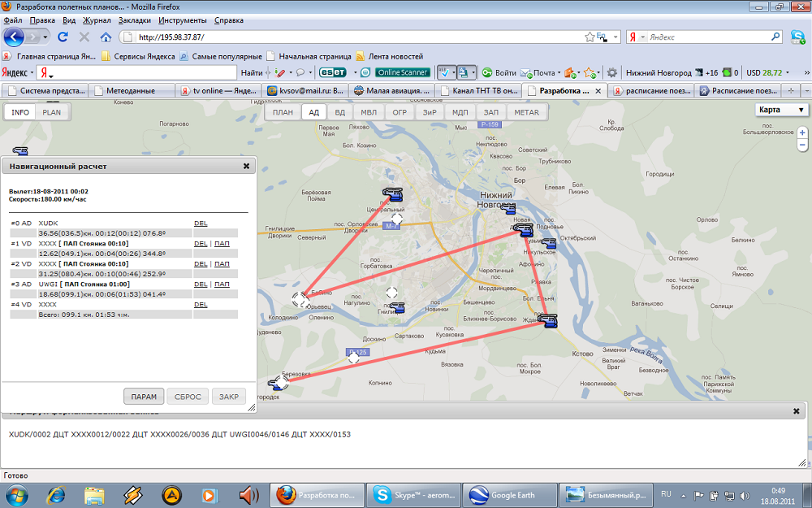Click DEL link for XUDK waypoint

tap(200, 223)
